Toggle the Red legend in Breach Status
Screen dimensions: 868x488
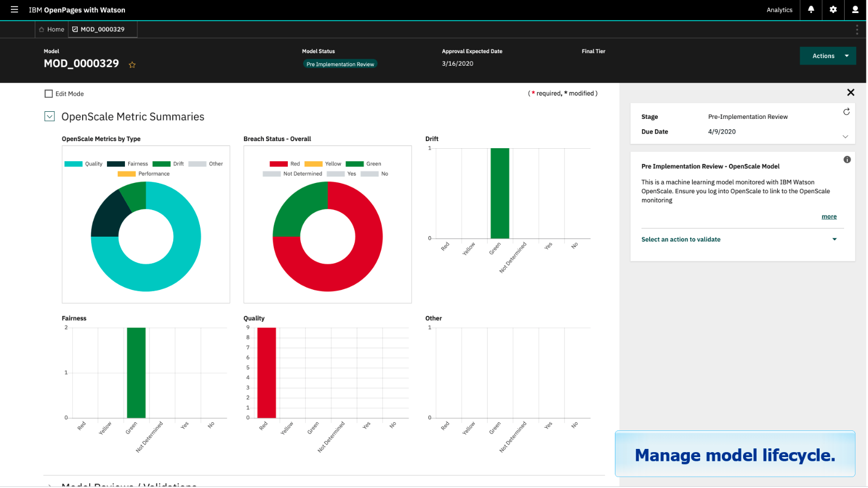[279, 164]
